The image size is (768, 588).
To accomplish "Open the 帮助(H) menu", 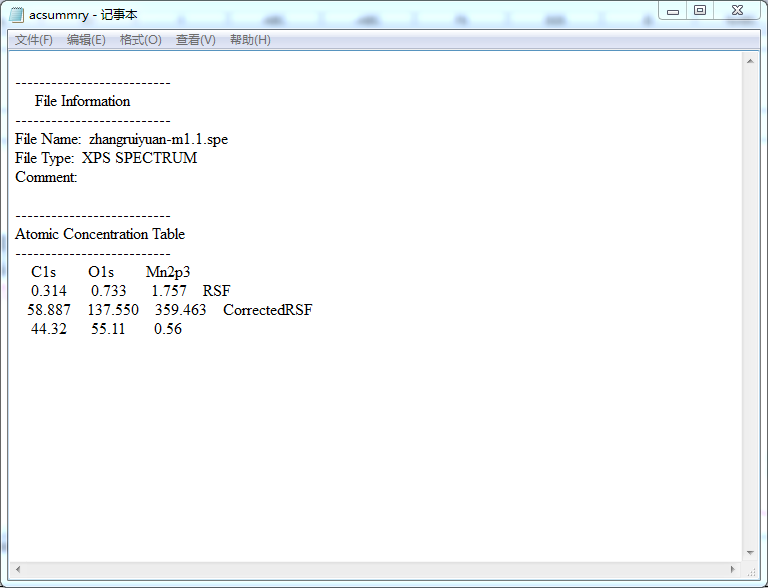I will click(250, 40).
